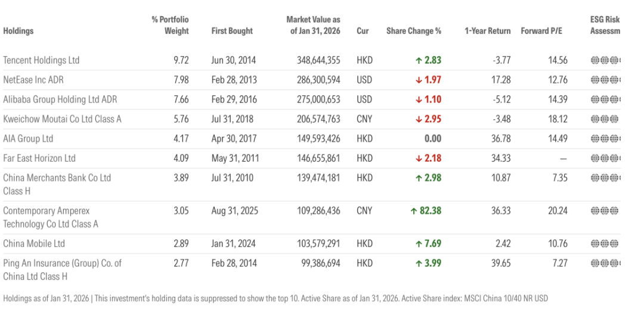644x313 pixels.
Task: Click the Holdings column header
Action: click(x=18, y=31)
